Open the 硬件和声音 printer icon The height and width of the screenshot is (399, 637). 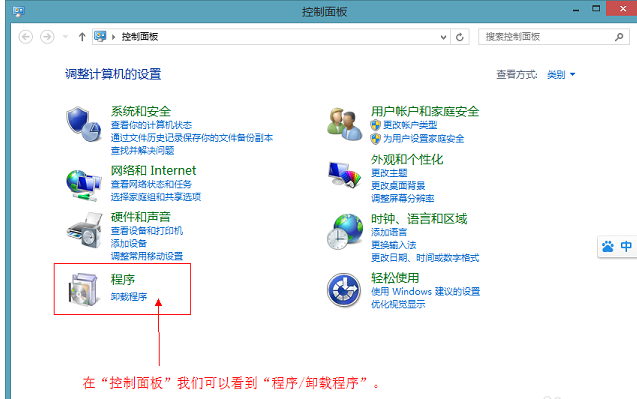(84, 230)
